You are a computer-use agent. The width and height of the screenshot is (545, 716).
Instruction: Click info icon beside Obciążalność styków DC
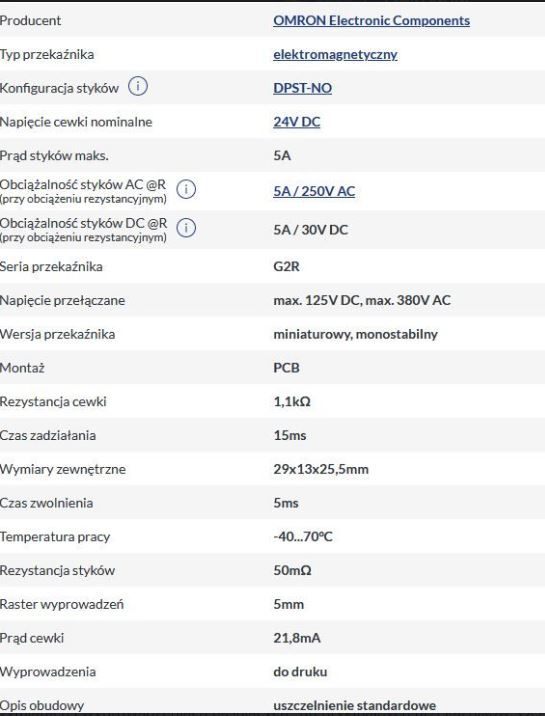pyautogui.click(x=186, y=227)
